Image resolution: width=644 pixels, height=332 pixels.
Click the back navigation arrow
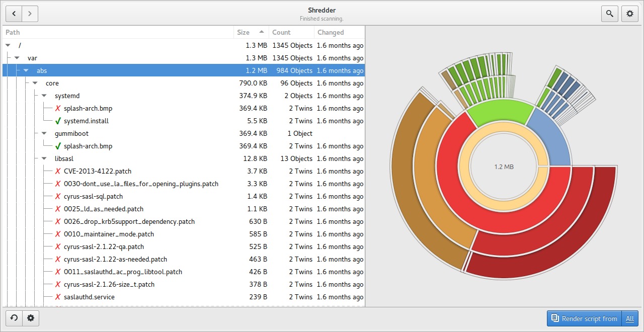tap(14, 14)
